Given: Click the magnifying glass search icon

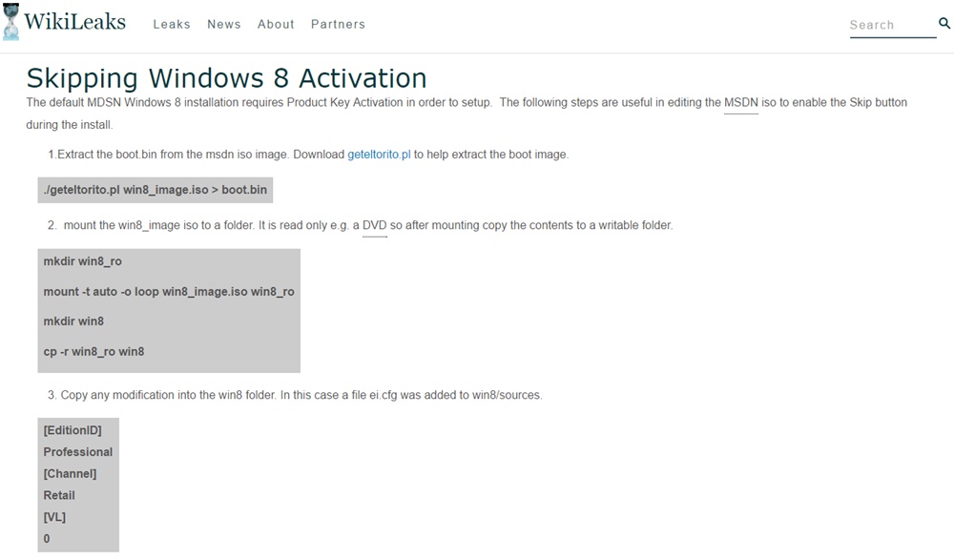Looking at the screenshot, I should [x=944, y=23].
